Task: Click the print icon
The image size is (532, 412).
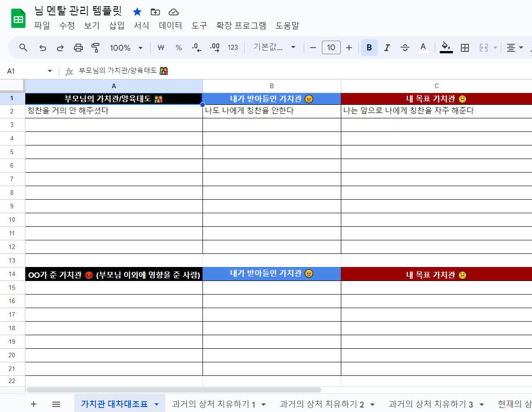Action: click(78, 47)
